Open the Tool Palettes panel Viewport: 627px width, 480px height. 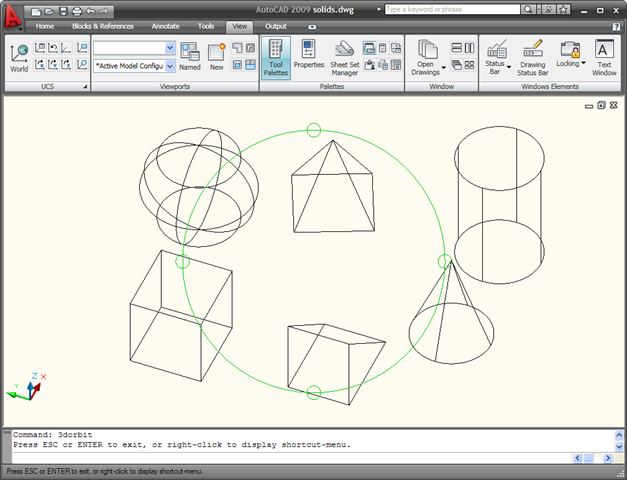[276, 56]
